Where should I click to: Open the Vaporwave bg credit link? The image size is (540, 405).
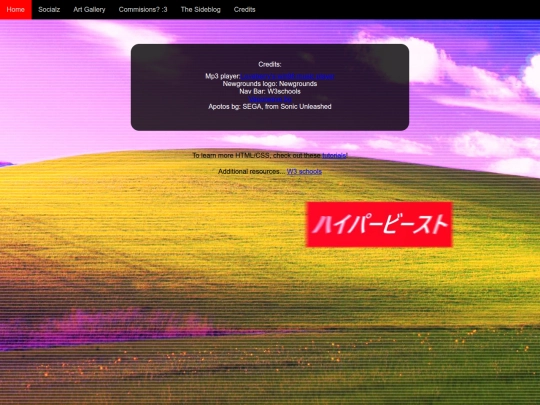(x=270, y=99)
